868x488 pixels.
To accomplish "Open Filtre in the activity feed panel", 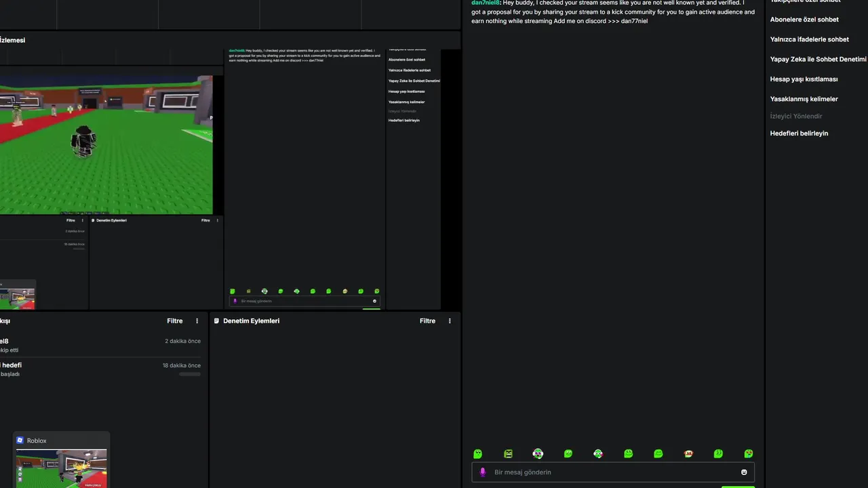I will (175, 321).
